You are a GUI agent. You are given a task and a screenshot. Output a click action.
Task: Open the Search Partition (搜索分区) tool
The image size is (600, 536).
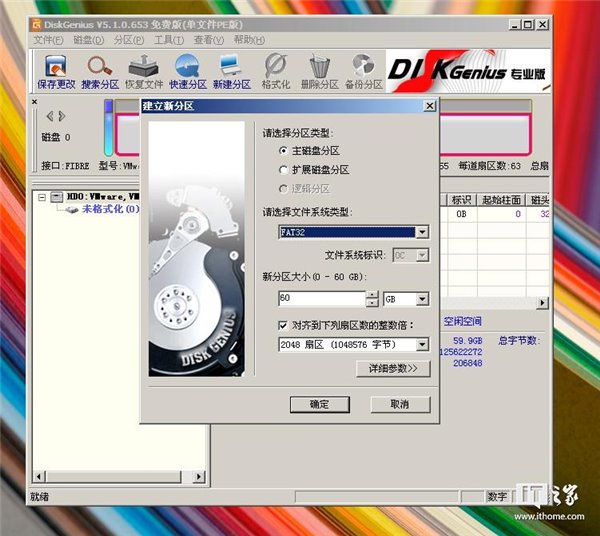(100, 72)
